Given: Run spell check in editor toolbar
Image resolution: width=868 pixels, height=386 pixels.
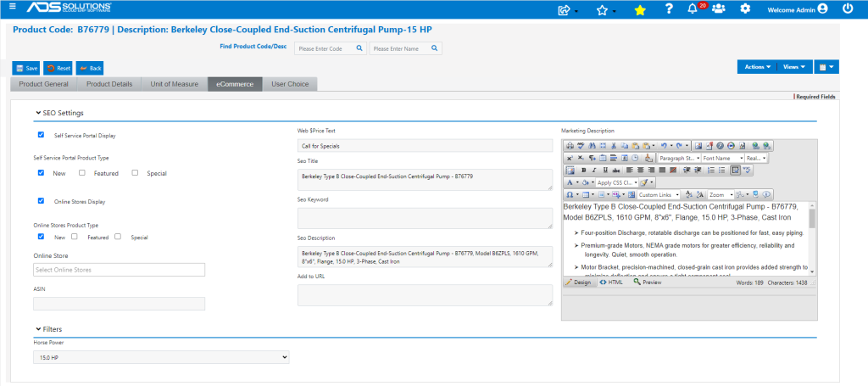Looking at the screenshot, I should [x=581, y=146].
